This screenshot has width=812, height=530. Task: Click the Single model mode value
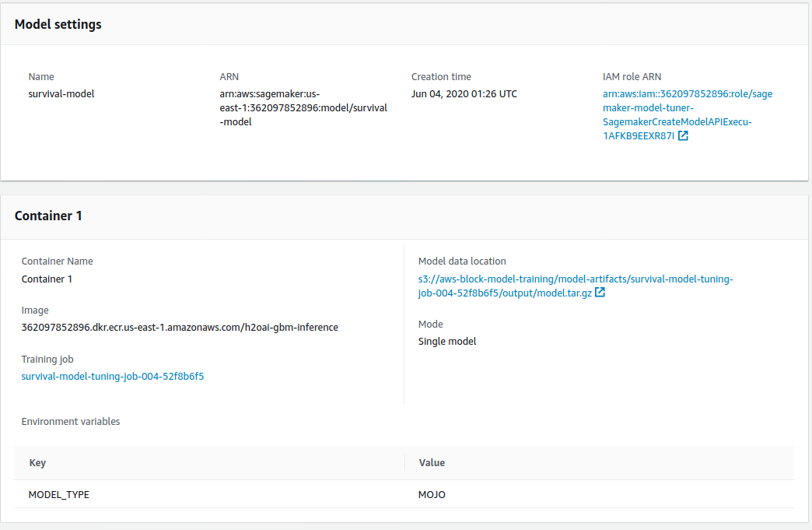click(447, 342)
